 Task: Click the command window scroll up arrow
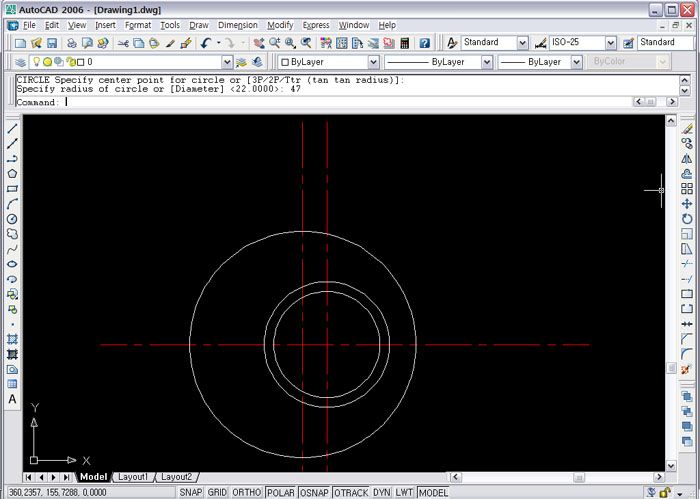coord(685,80)
